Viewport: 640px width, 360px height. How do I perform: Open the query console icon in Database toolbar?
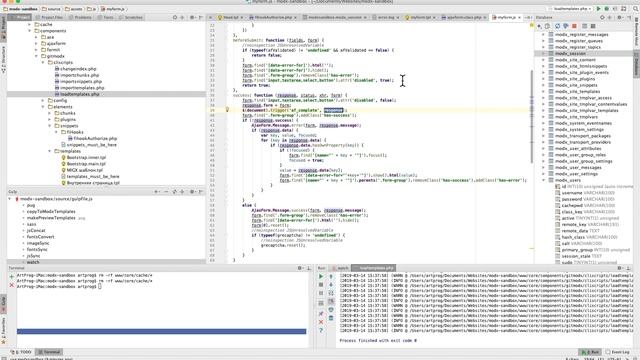[x=593, y=26]
